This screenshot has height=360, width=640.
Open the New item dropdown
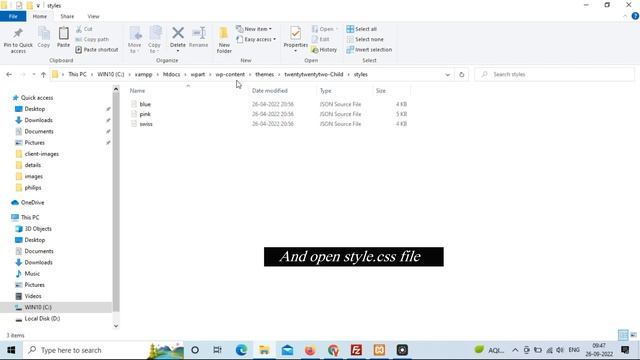click(x=254, y=29)
